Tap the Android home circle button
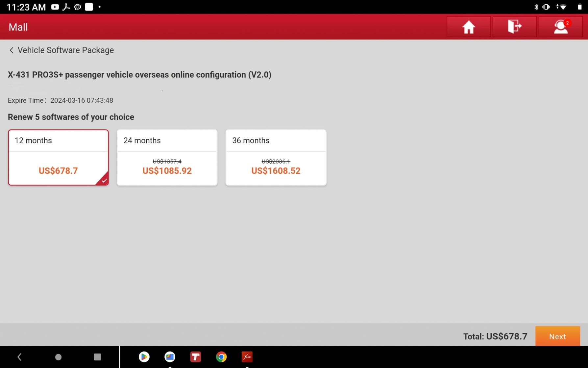The image size is (588, 368). (58, 357)
